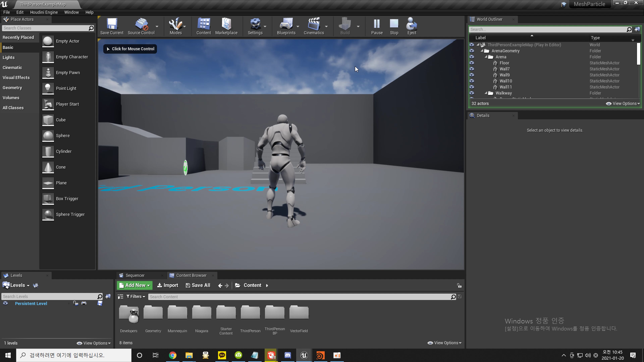The image size is (644, 362).
Task: Open the Add New dropdown in Content Browser
Action: click(x=134, y=285)
